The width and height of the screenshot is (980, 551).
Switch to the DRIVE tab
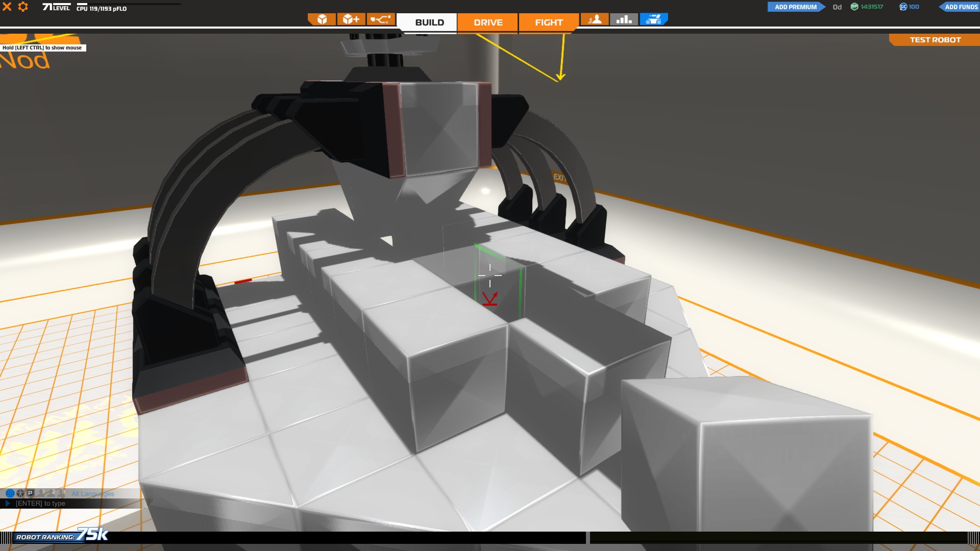(x=488, y=22)
